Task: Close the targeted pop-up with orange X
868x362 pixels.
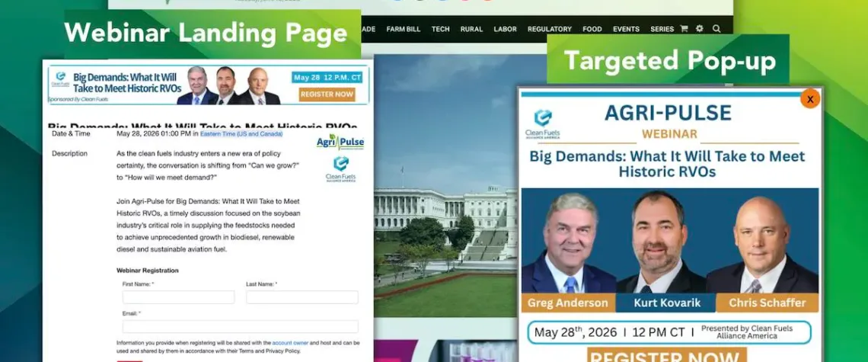Action: 810,98
